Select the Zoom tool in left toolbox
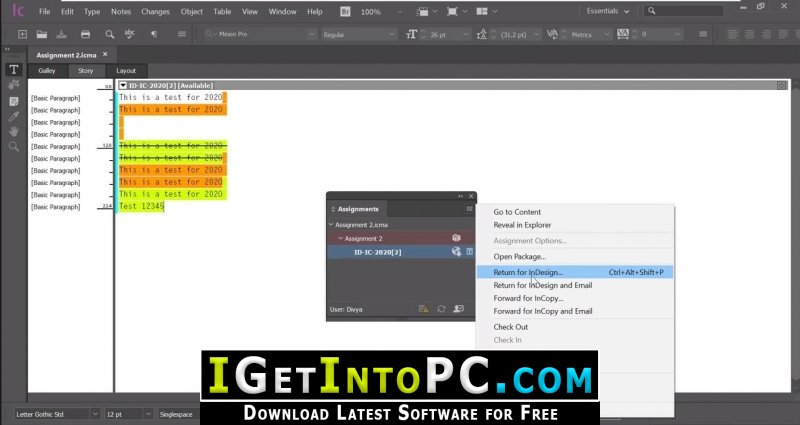This screenshot has height=425, width=800. tap(14, 146)
